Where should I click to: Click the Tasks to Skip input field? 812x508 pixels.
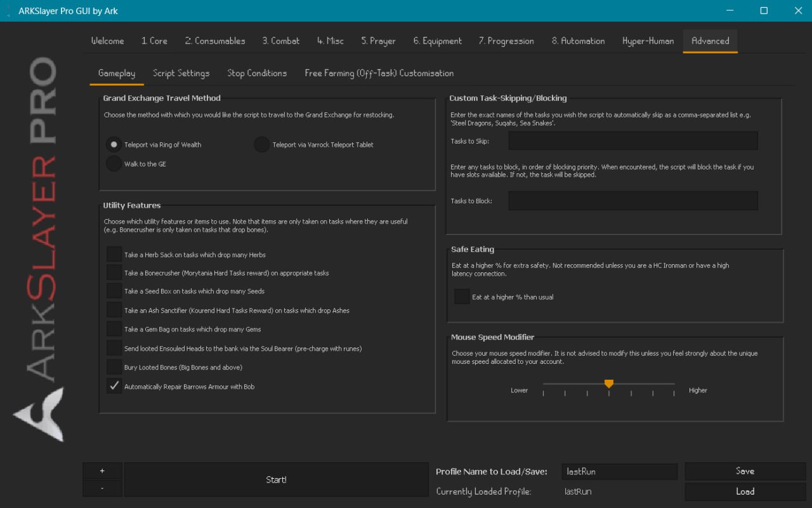point(633,141)
